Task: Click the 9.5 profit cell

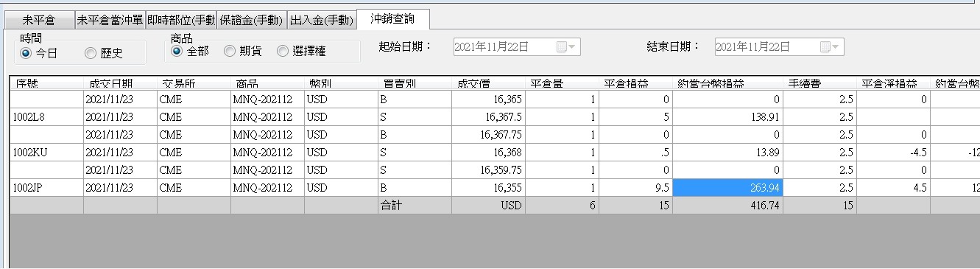Action: click(x=635, y=188)
